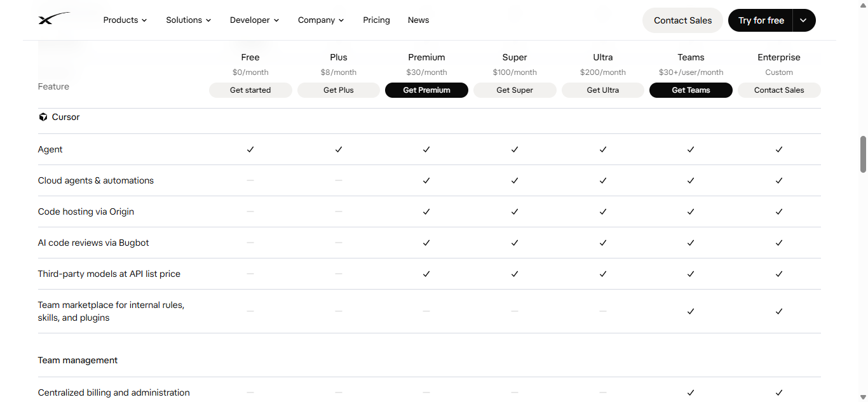
Task: Open the News link in the navigation
Action: click(419, 20)
